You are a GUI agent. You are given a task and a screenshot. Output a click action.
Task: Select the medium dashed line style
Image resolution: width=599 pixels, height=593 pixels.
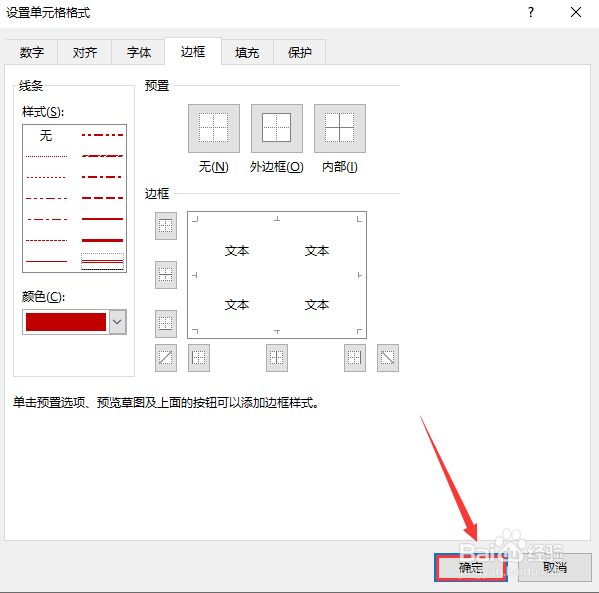(x=102, y=198)
